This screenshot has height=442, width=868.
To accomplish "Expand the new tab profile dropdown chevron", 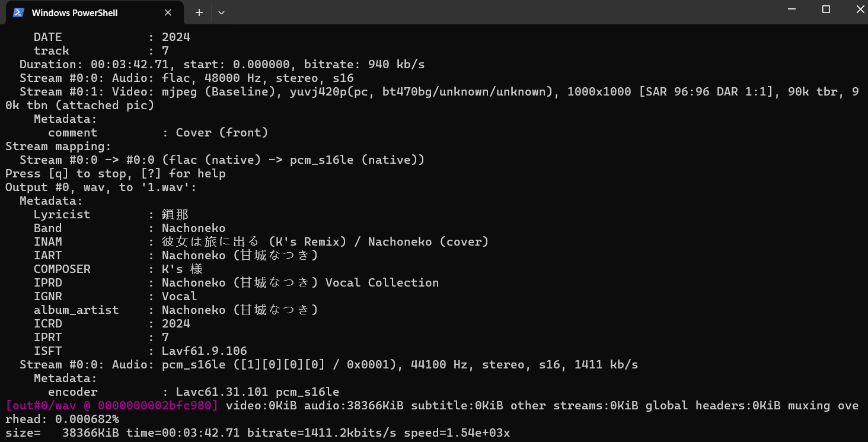I will (x=221, y=12).
